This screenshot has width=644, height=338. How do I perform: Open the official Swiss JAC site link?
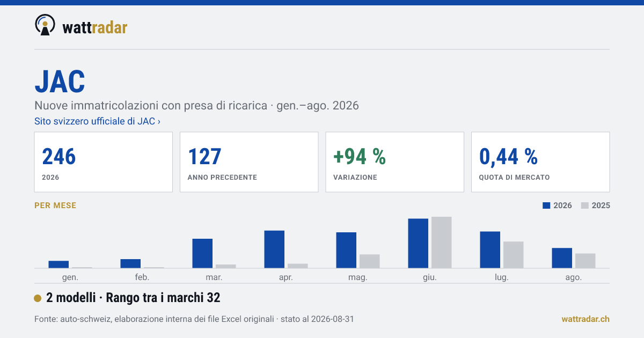(97, 121)
